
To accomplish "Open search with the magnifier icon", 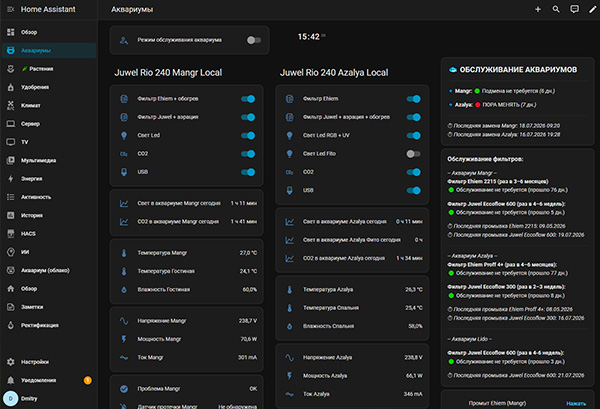I will tap(556, 9).
